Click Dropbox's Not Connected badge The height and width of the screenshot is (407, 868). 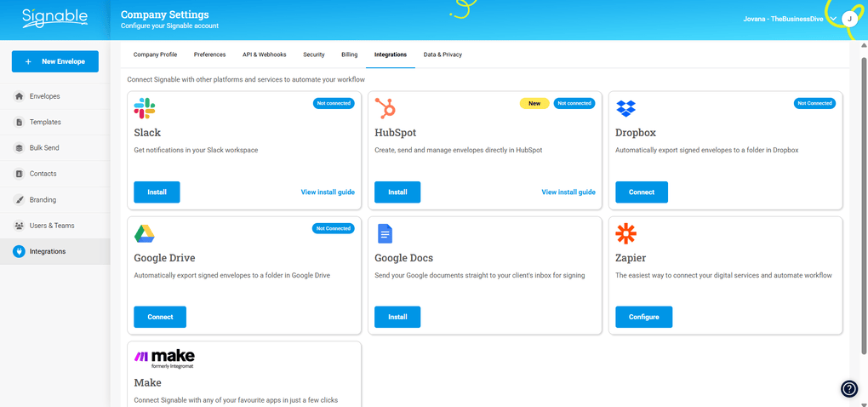point(815,103)
